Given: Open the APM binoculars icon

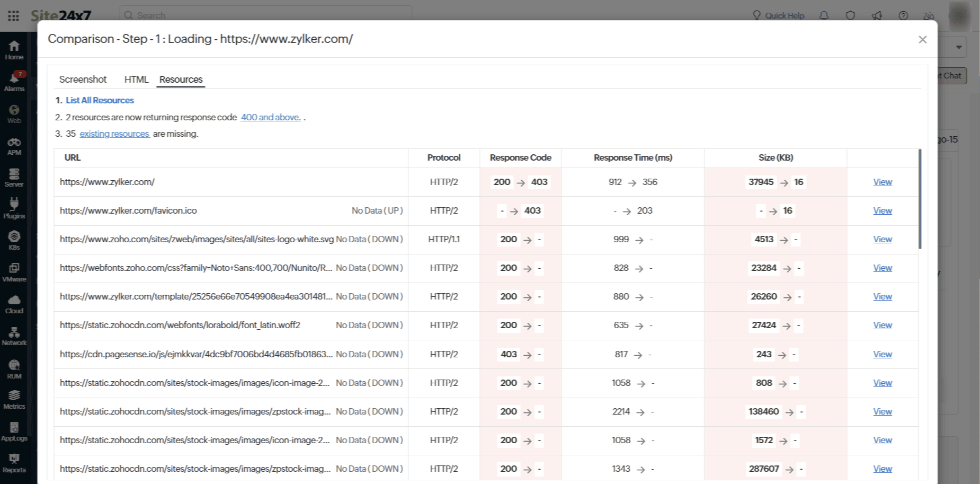Looking at the screenshot, I should [x=14, y=143].
